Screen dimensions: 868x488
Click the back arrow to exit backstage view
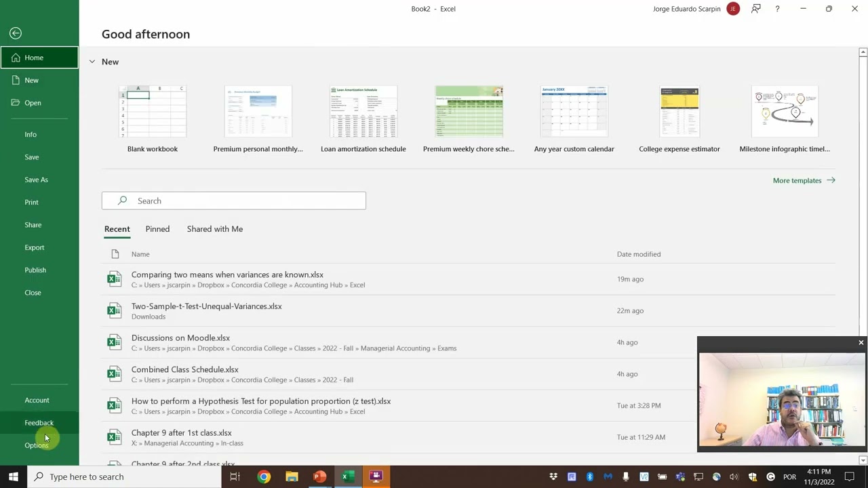pyautogui.click(x=16, y=33)
